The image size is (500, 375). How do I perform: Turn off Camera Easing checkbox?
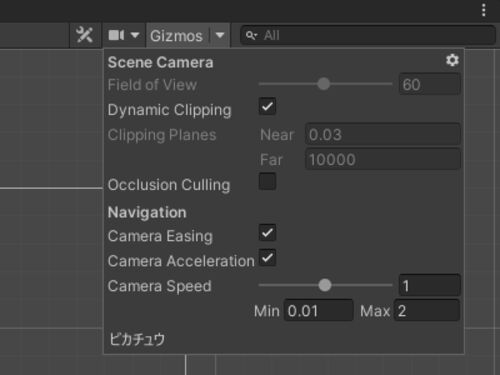(267, 232)
